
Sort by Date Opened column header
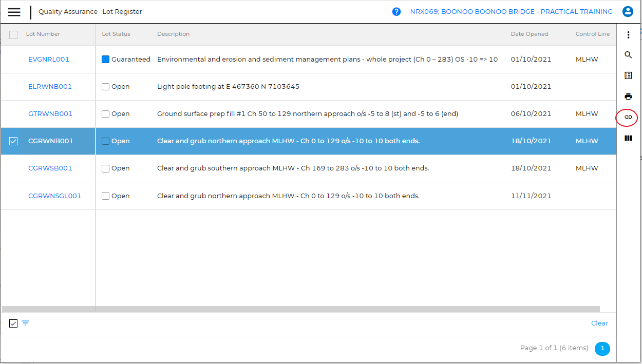point(529,34)
